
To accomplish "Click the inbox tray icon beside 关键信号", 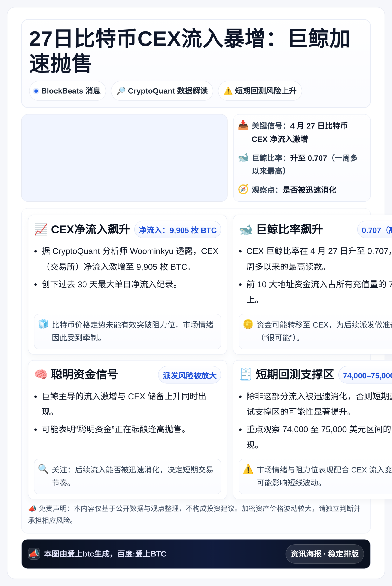I will pyautogui.click(x=243, y=125).
